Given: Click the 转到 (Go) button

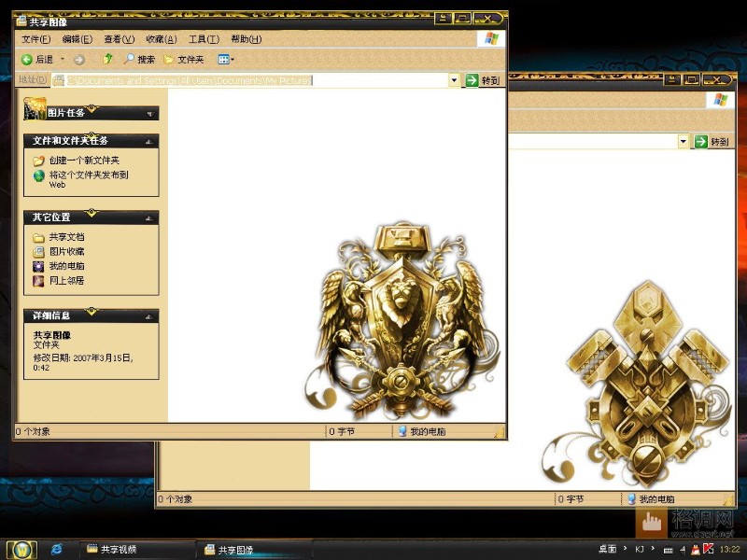Looking at the screenshot, I should click(484, 80).
